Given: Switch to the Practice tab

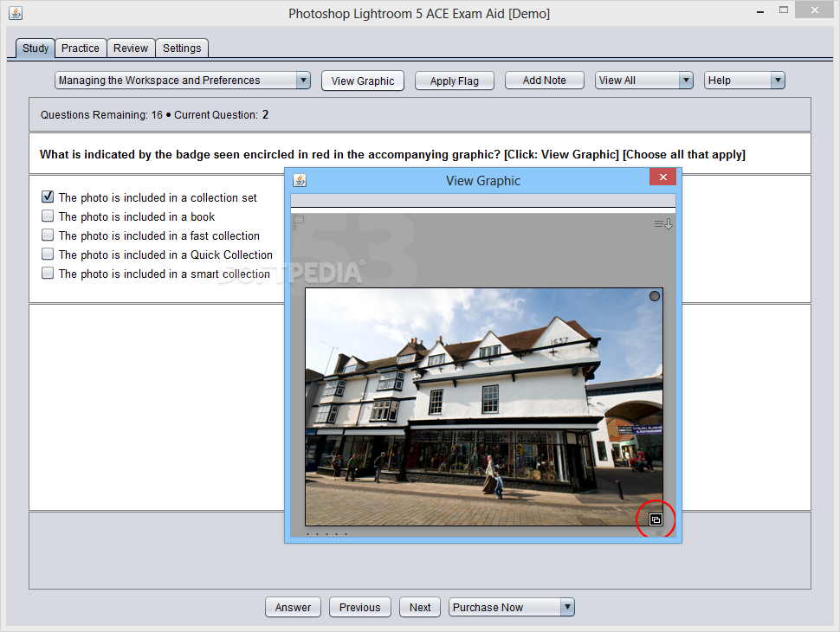Looking at the screenshot, I should (x=81, y=48).
